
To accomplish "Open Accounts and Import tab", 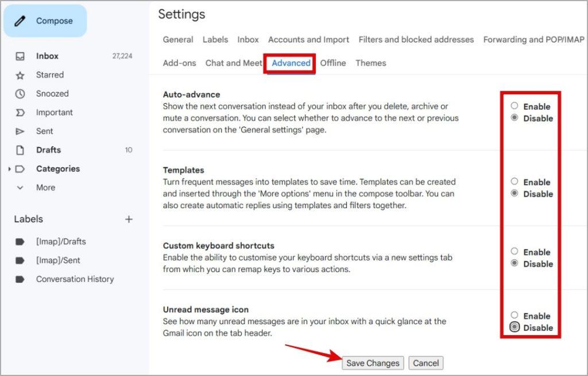I will click(308, 40).
